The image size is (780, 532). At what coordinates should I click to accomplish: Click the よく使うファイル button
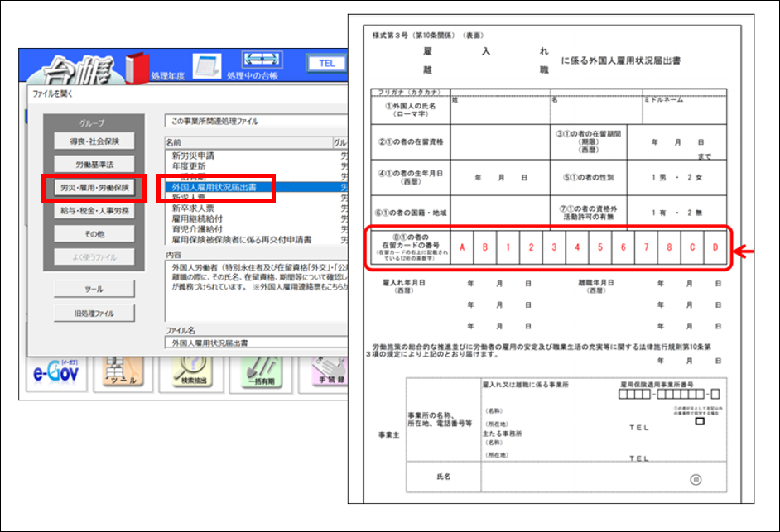[94, 257]
